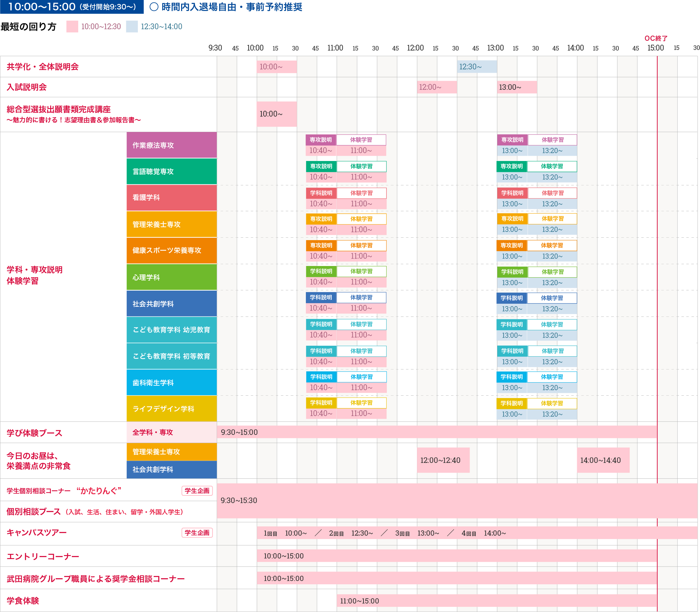Viewport: 700px width, 612px height.
Task: Select 入試説明会 12:00~ slot
Action: 437,87
